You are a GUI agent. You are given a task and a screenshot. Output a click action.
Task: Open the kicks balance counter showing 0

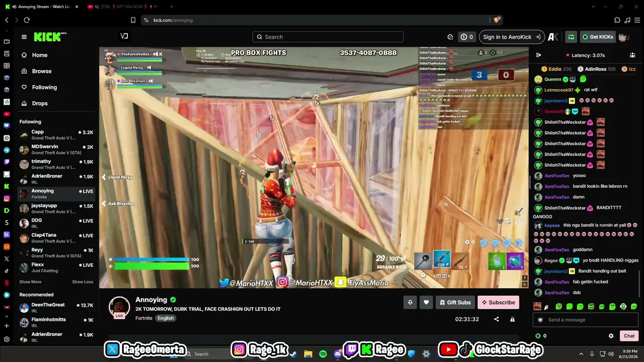pos(466,37)
